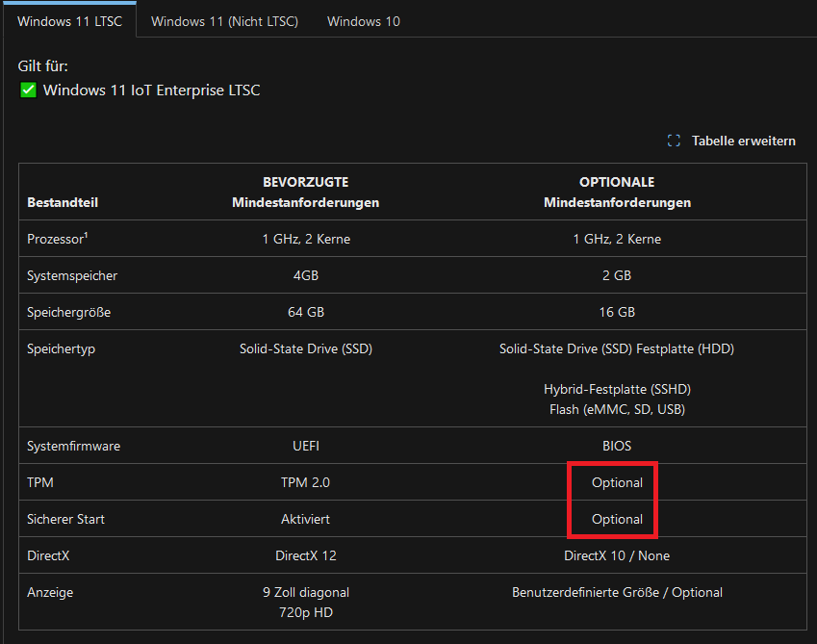
Task: Click the UEFI cell
Action: pos(306,446)
